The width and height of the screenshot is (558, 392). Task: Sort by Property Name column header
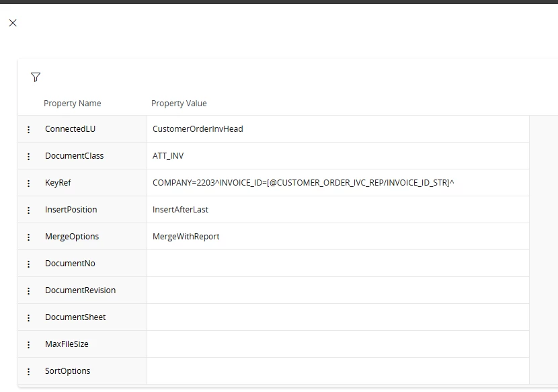point(72,104)
